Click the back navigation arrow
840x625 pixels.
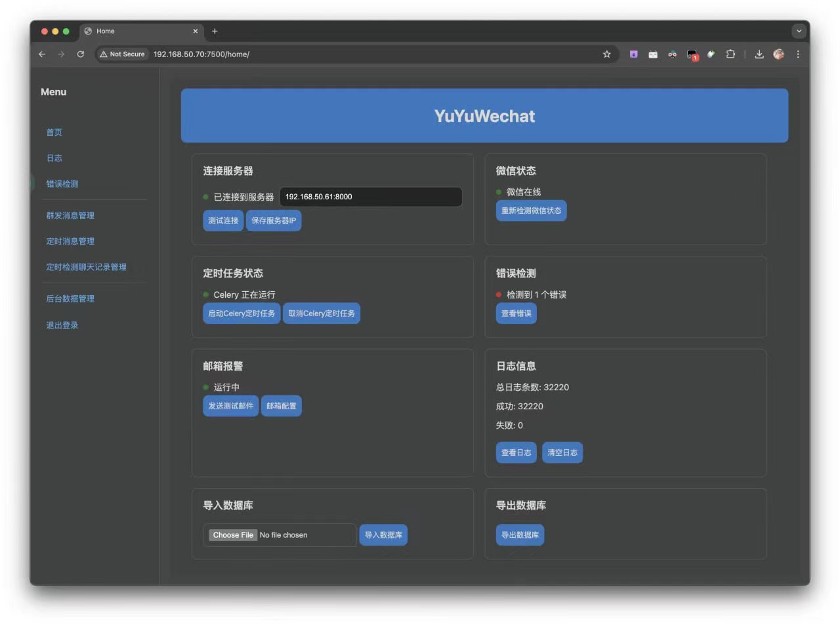pyautogui.click(x=42, y=54)
